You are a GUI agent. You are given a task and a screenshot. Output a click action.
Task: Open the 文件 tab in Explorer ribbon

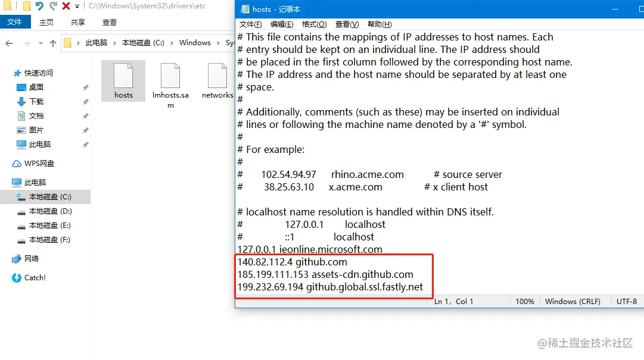pyautogui.click(x=15, y=22)
